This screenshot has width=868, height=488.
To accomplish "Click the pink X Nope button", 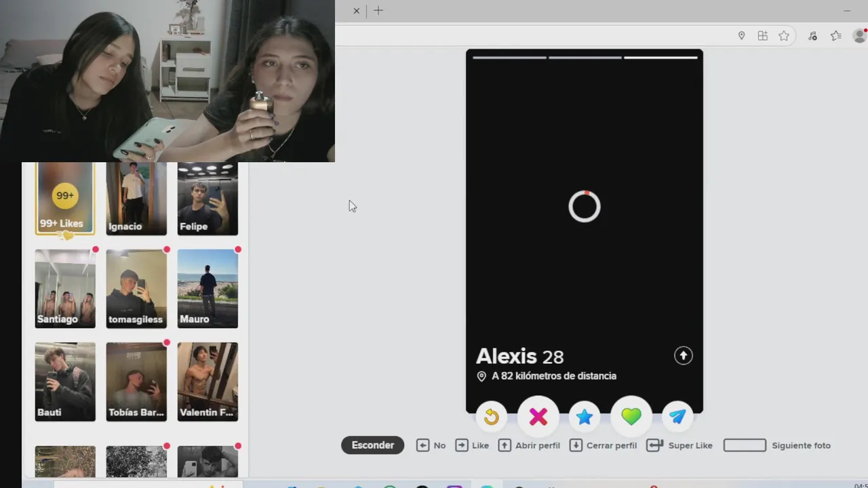I will (x=538, y=417).
